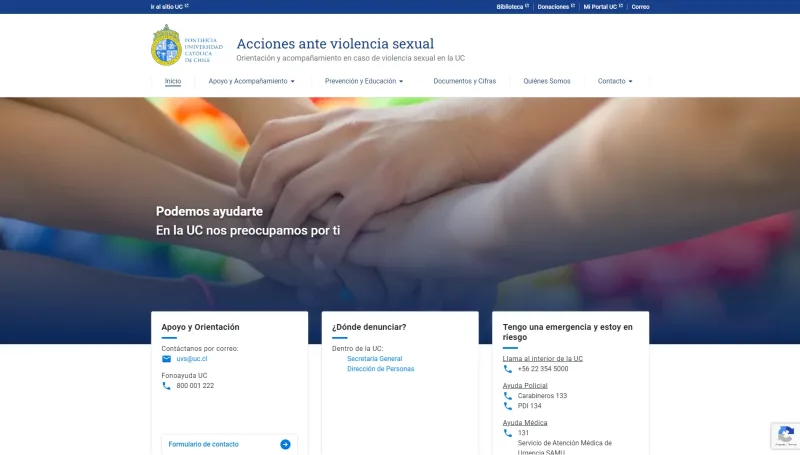Click the Apoyo y Orientación card heading
800x455 pixels.
pos(200,327)
